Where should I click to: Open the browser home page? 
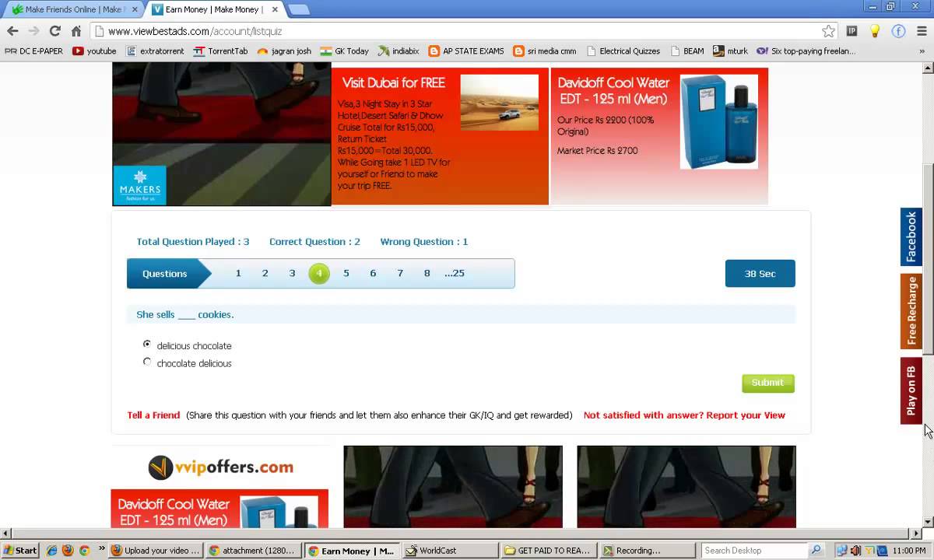tap(75, 31)
